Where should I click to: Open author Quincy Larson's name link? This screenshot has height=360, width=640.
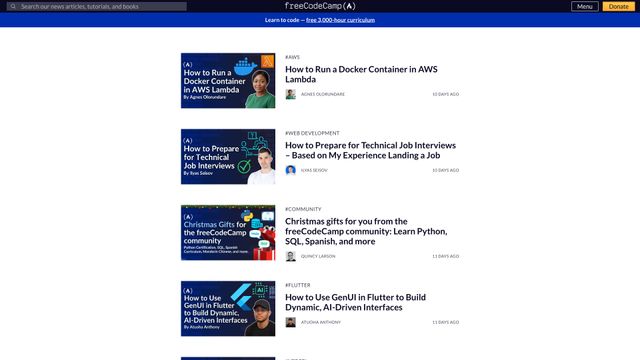(x=318, y=256)
